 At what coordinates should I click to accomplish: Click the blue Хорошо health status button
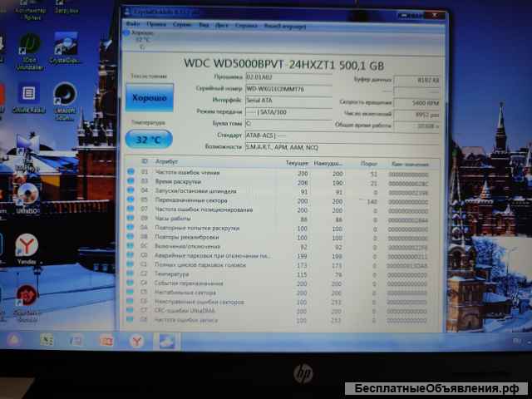click(150, 98)
